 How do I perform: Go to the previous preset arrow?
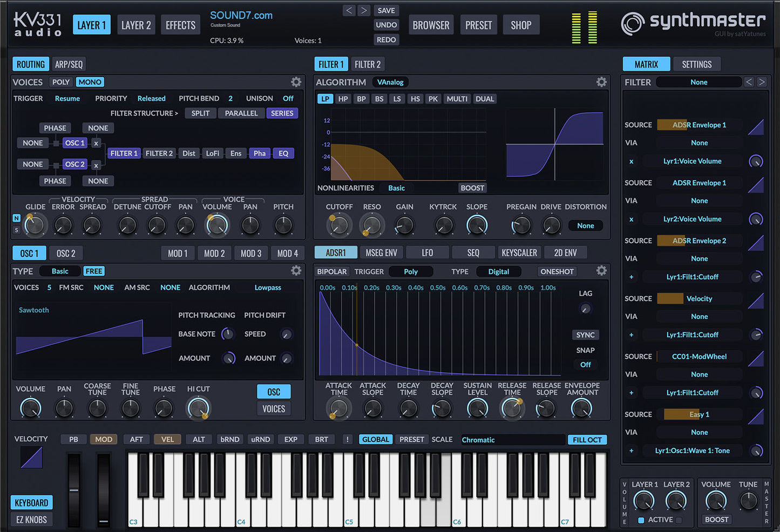(349, 10)
